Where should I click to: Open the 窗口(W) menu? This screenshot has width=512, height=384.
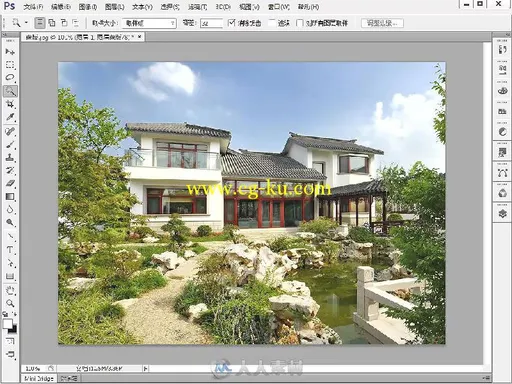coord(279,7)
